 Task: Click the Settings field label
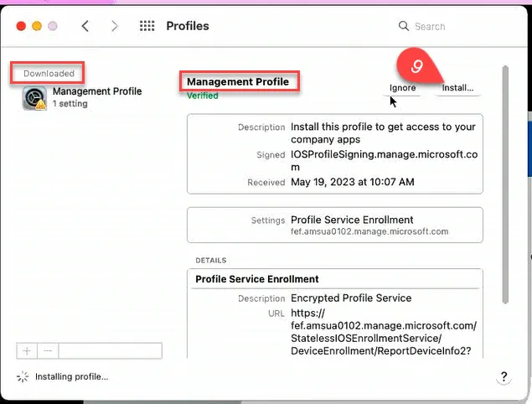(268, 220)
